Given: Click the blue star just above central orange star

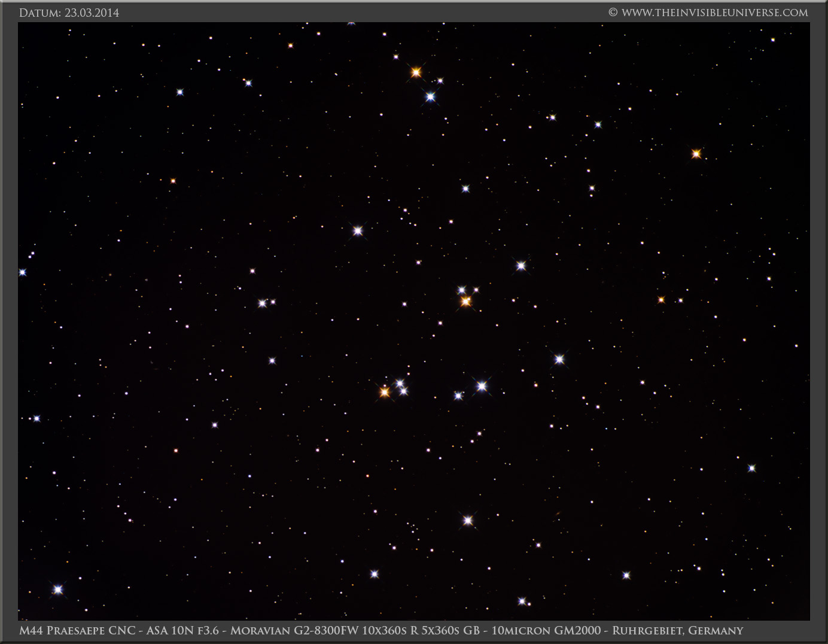Looking at the screenshot, I should [x=462, y=290].
